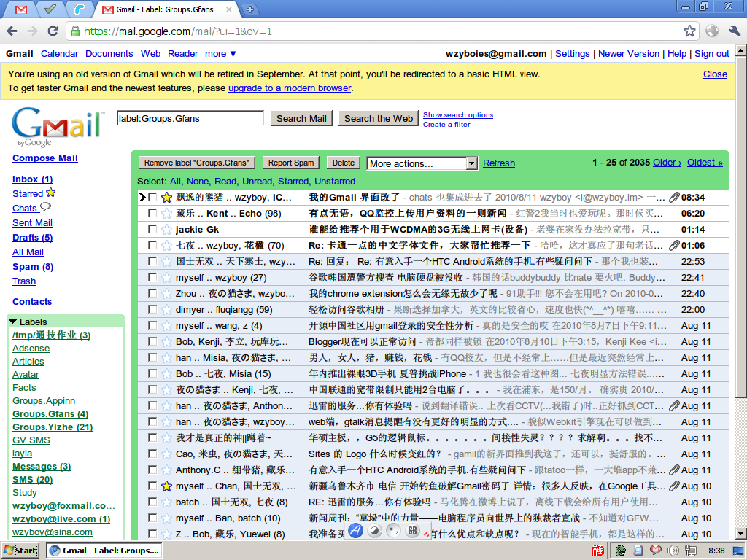Click in the Gmail search input field
The width and height of the screenshot is (747, 560).
pyautogui.click(x=190, y=119)
